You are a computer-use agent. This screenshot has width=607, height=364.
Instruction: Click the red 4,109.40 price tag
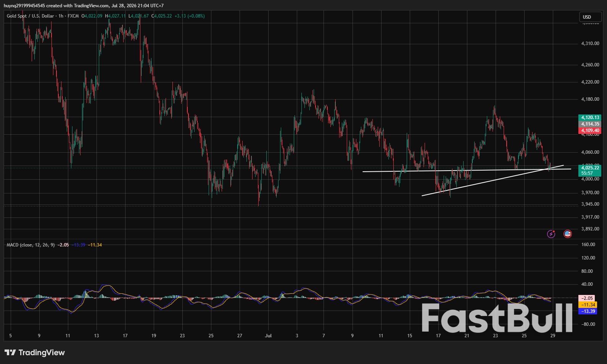pos(590,130)
